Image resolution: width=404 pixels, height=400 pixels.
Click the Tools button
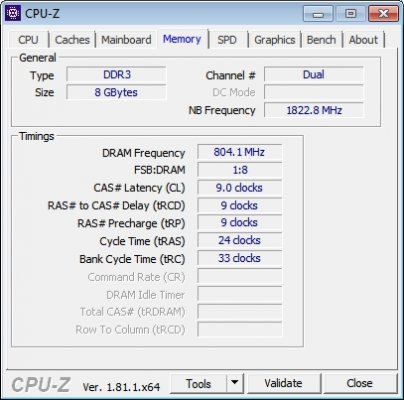tap(198, 383)
